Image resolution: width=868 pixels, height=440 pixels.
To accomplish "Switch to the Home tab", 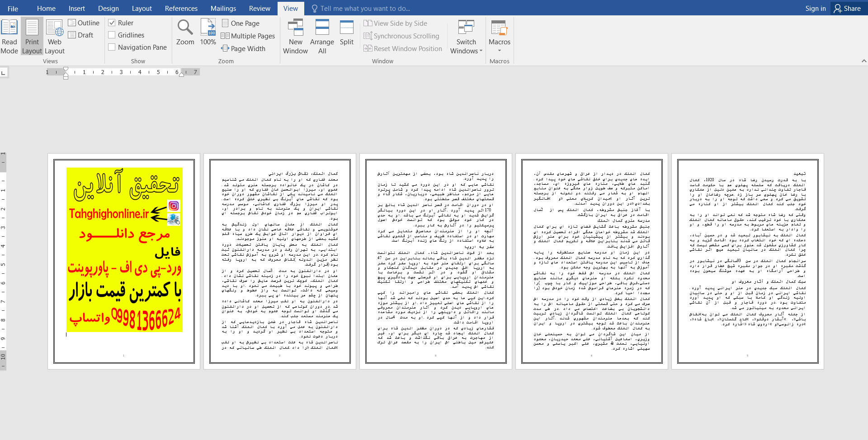I will click(46, 8).
